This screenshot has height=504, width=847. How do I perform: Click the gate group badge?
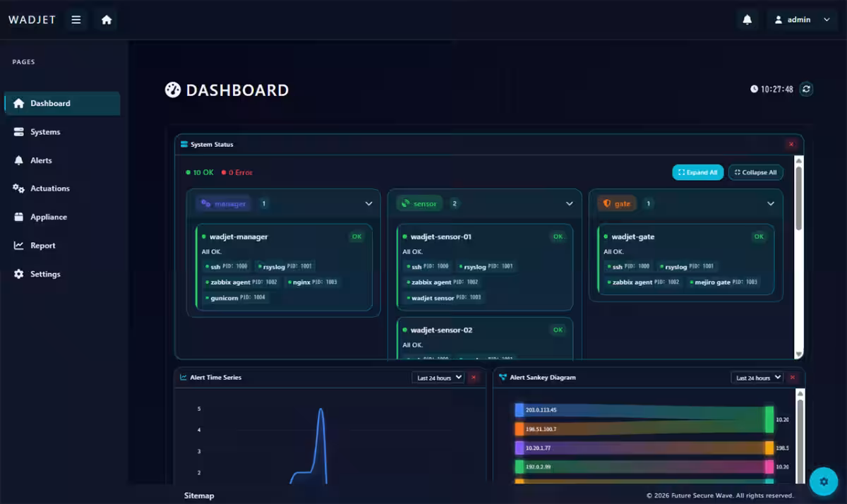[617, 203]
